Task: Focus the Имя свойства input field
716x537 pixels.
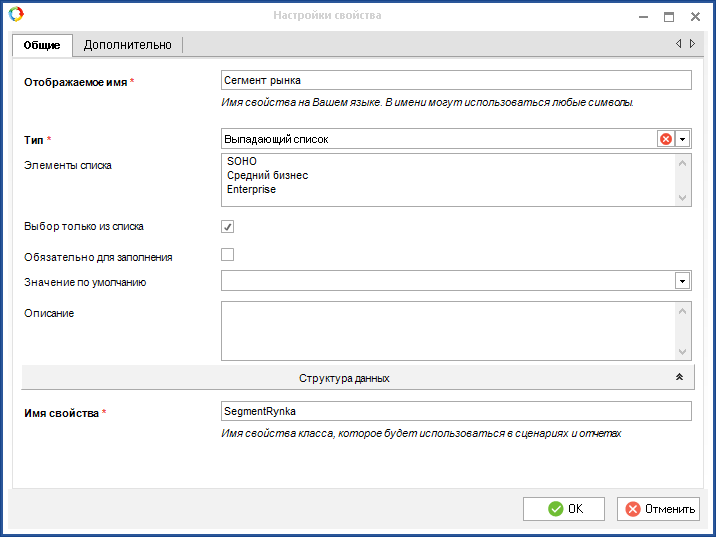Action: pyautogui.click(x=455, y=411)
